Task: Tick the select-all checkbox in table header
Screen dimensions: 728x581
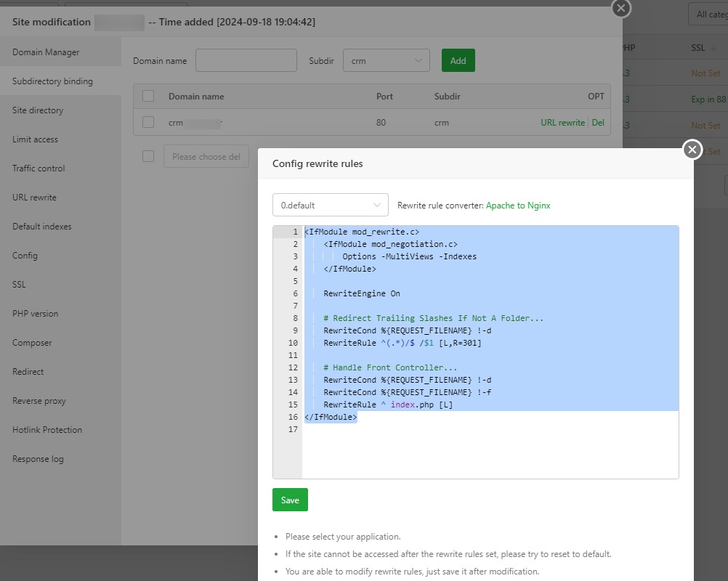Action: click(148, 96)
